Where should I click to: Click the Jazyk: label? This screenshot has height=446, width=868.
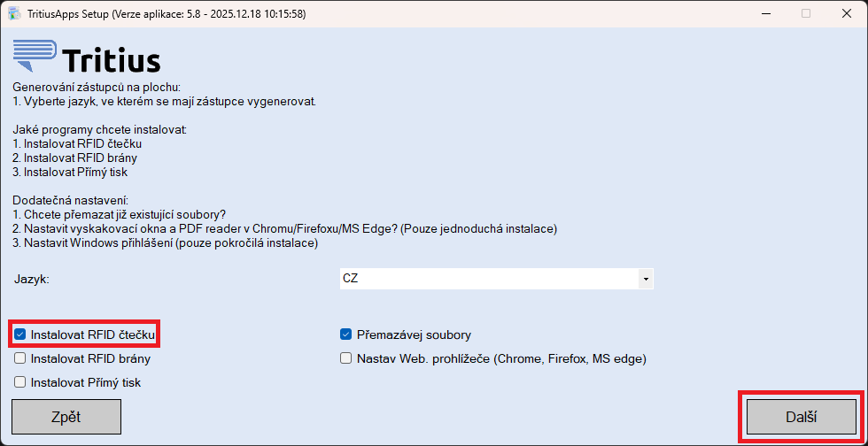point(32,279)
